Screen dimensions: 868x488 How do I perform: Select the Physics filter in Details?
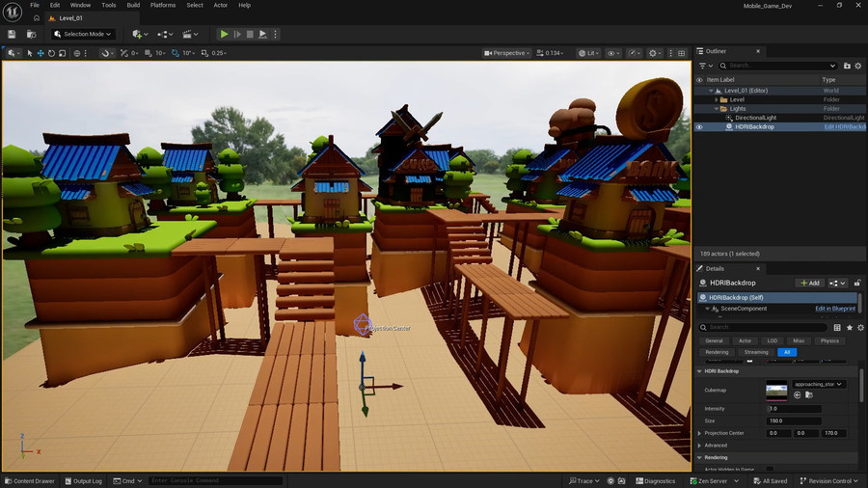pyautogui.click(x=829, y=340)
